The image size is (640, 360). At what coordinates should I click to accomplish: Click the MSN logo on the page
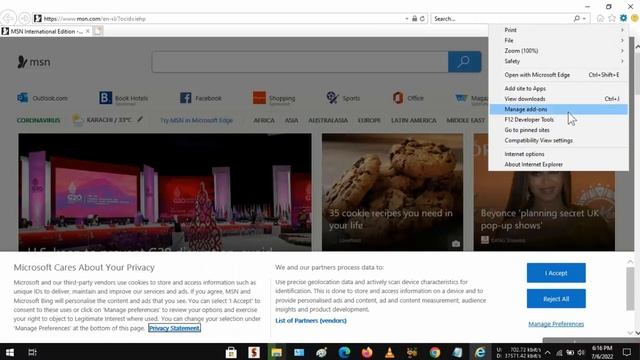point(34,62)
